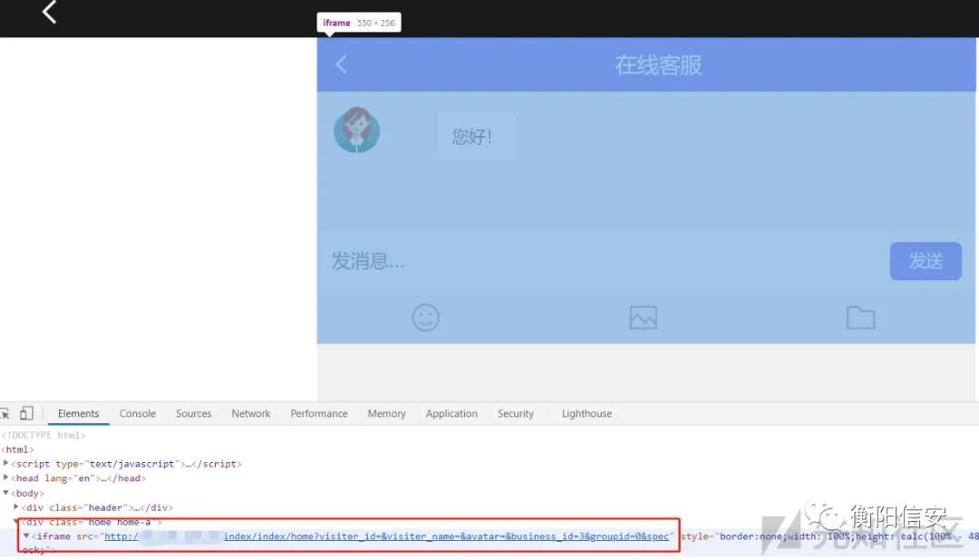Open the Sources tab
The width and height of the screenshot is (979, 560).
(x=194, y=413)
